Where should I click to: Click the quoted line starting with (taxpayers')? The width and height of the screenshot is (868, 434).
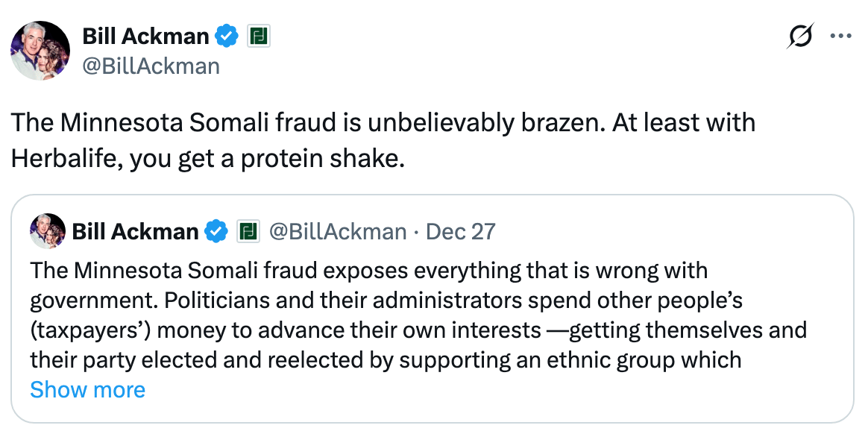click(x=418, y=329)
